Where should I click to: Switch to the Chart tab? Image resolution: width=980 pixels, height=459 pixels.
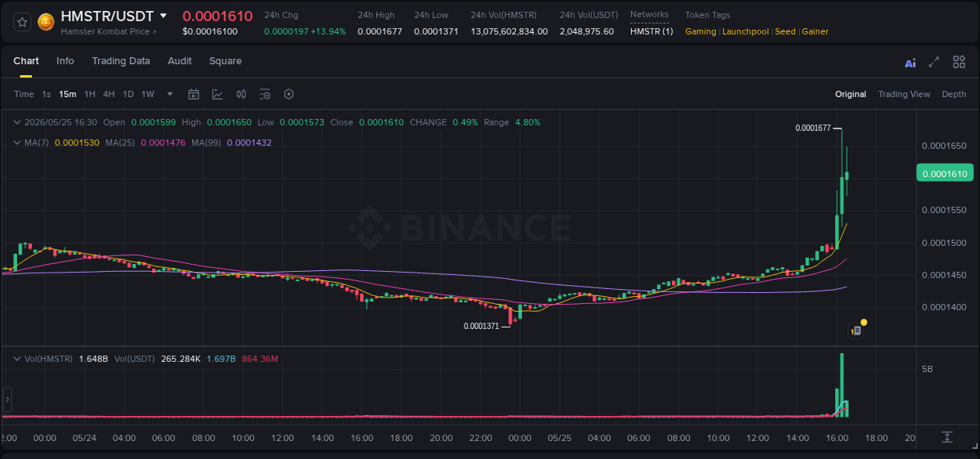click(26, 61)
